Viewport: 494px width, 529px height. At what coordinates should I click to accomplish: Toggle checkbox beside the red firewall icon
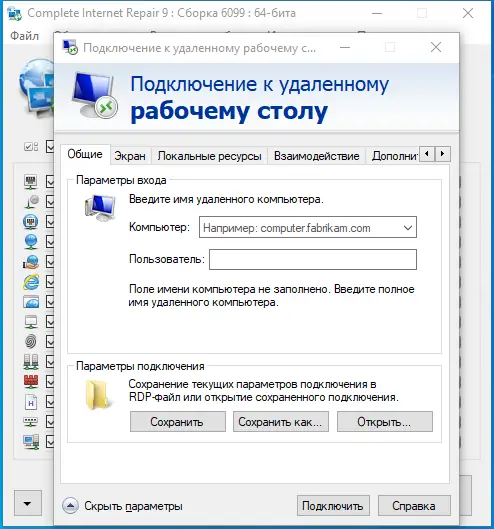click(50, 381)
